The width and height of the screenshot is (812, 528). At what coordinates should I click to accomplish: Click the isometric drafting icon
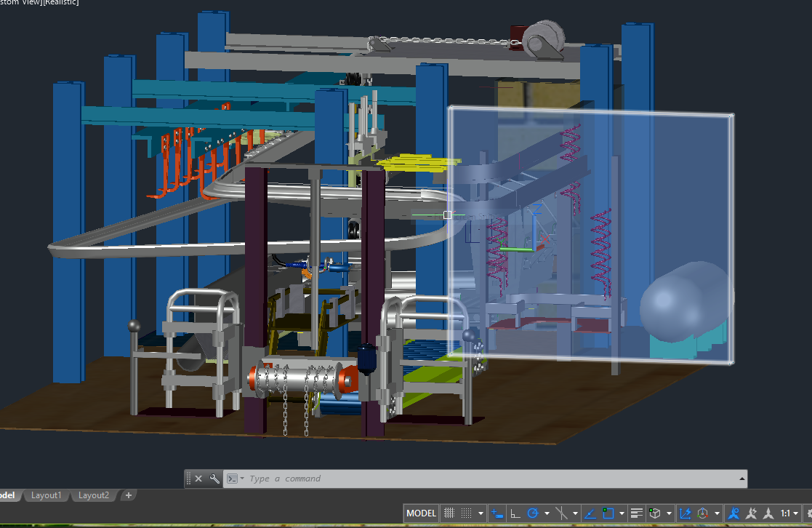[x=562, y=513]
